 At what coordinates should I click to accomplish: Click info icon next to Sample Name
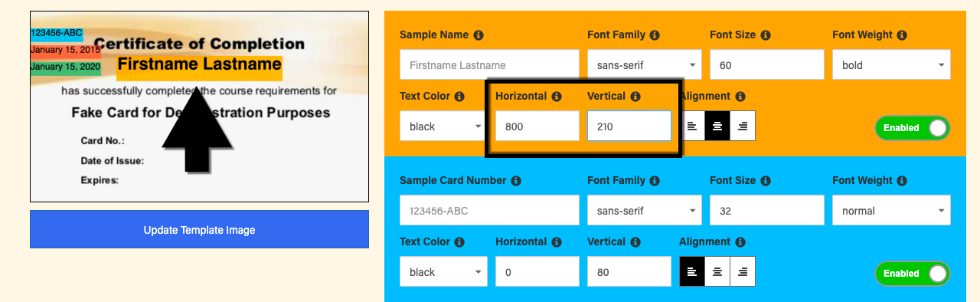click(479, 35)
